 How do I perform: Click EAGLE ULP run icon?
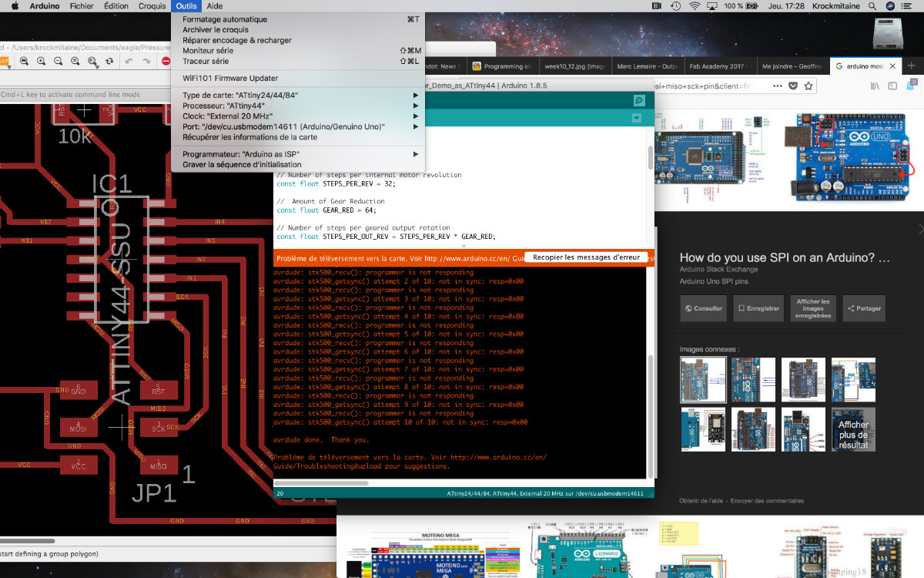point(4,61)
